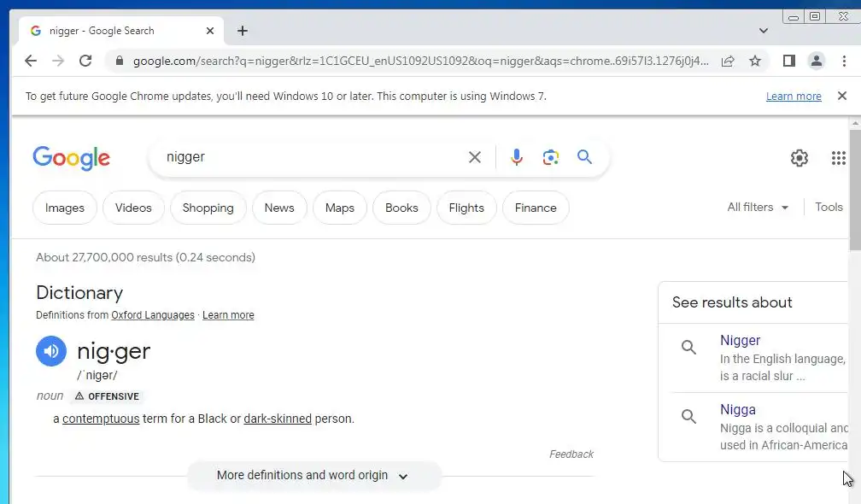Image resolution: width=861 pixels, height=504 pixels.
Task: Open Google Lens image search icon
Action: pyautogui.click(x=551, y=157)
